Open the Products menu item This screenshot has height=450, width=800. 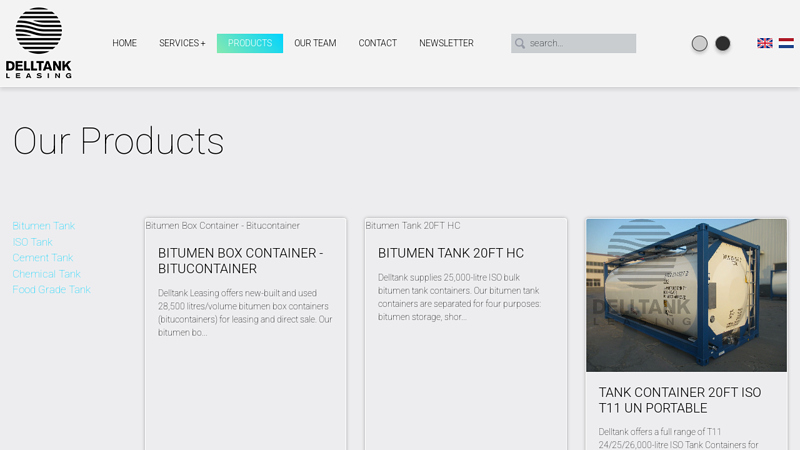250,43
